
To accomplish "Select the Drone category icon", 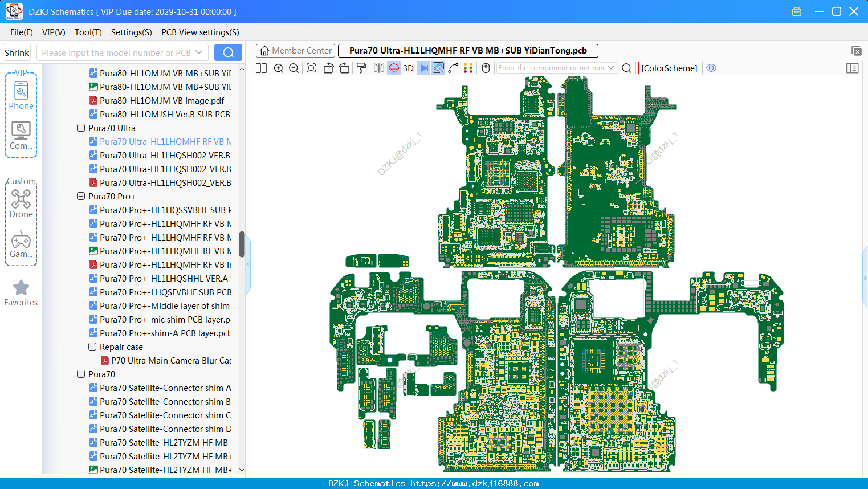I will click(x=21, y=203).
